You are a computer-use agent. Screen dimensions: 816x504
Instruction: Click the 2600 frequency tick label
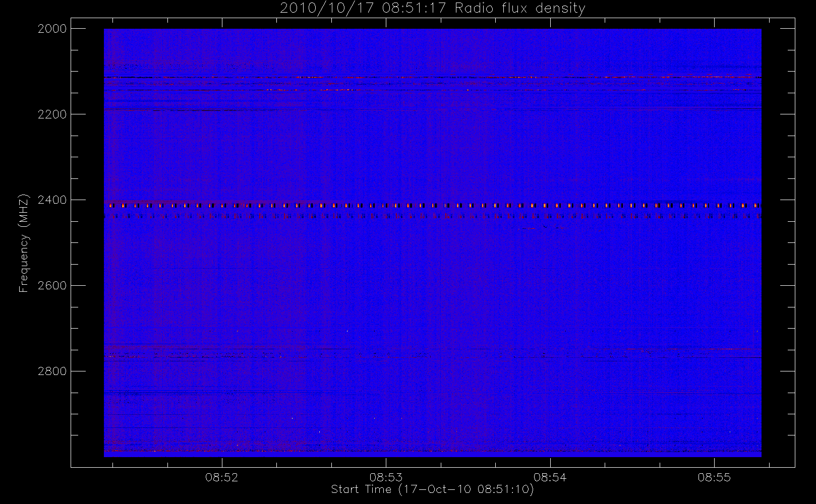tap(52, 286)
